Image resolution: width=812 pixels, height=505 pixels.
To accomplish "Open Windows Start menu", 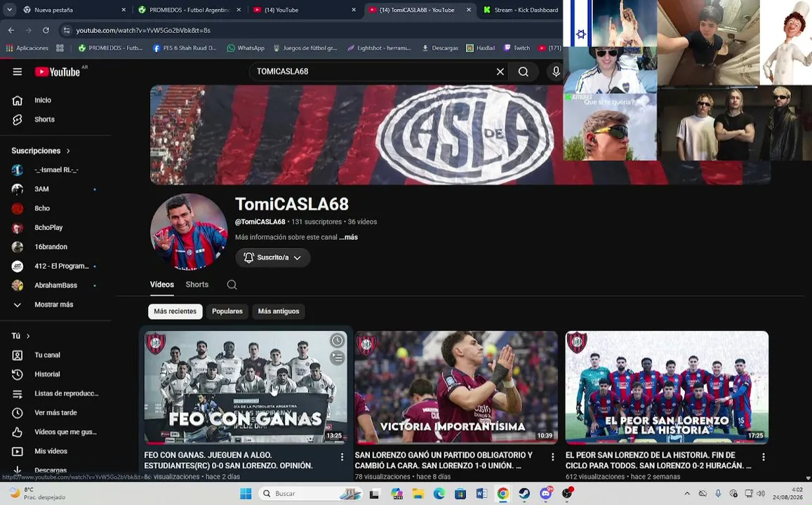I will point(246,494).
